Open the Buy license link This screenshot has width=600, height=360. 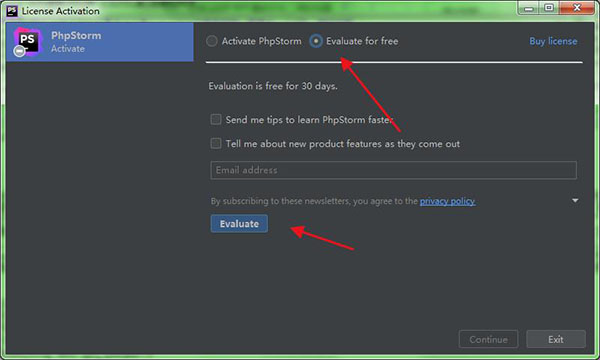(x=553, y=41)
